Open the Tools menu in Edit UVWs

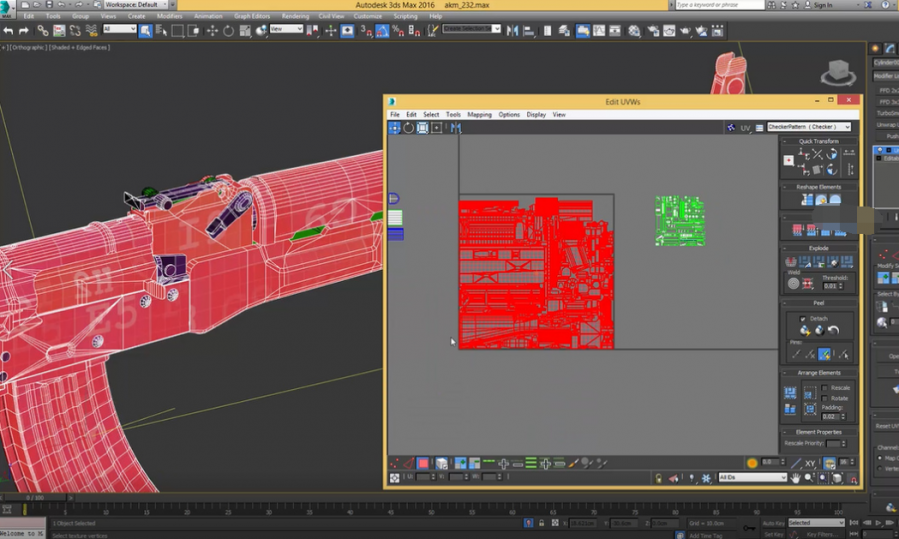click(453, 115)
